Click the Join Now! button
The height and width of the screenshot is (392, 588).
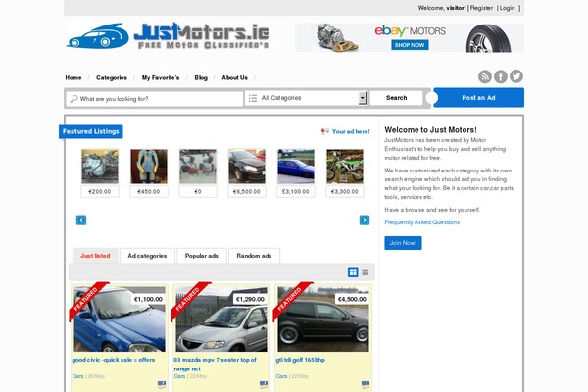403,243
